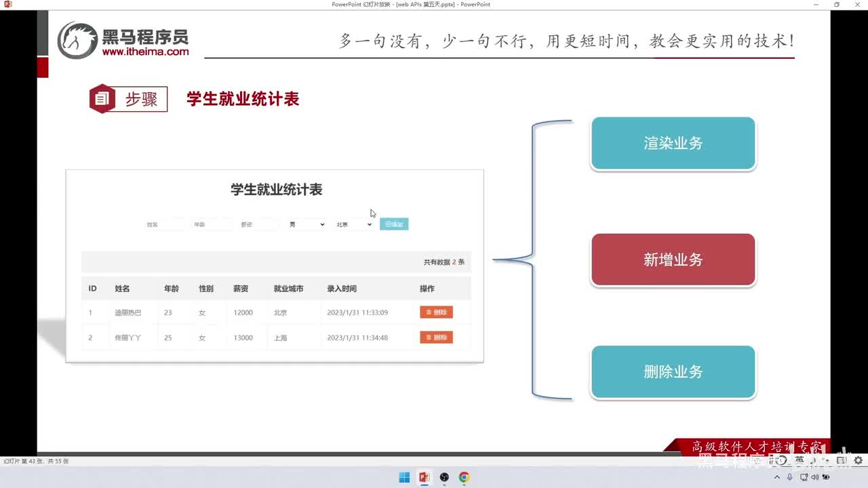
Task: Show hidden system tray icons
Action: 777,477
